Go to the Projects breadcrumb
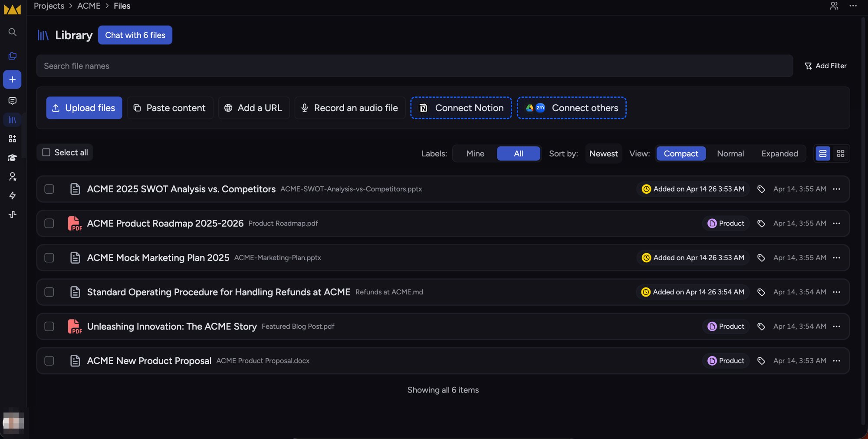 pos(49,6)
